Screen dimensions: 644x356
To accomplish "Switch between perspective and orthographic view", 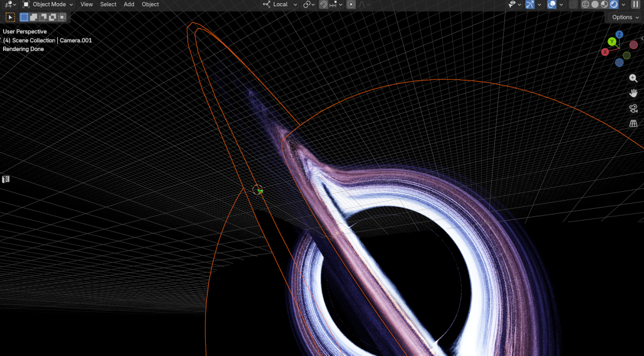I will click(x=633, y=123).
